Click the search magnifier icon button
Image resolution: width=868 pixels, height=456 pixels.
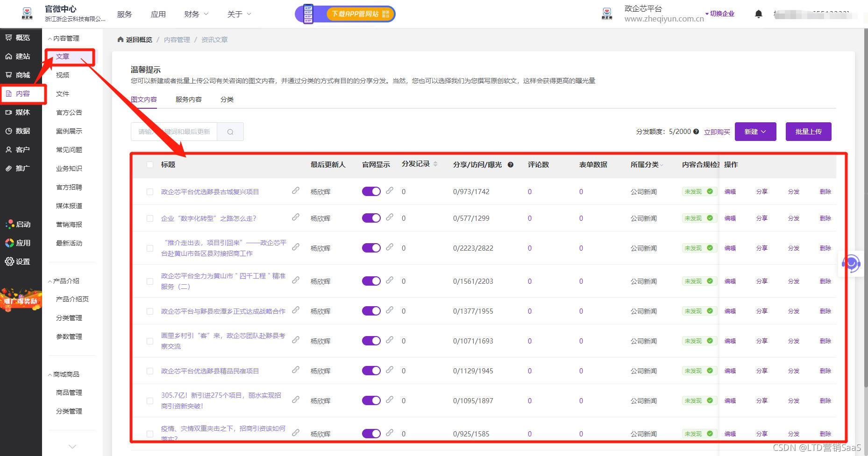tap(230, 132)
